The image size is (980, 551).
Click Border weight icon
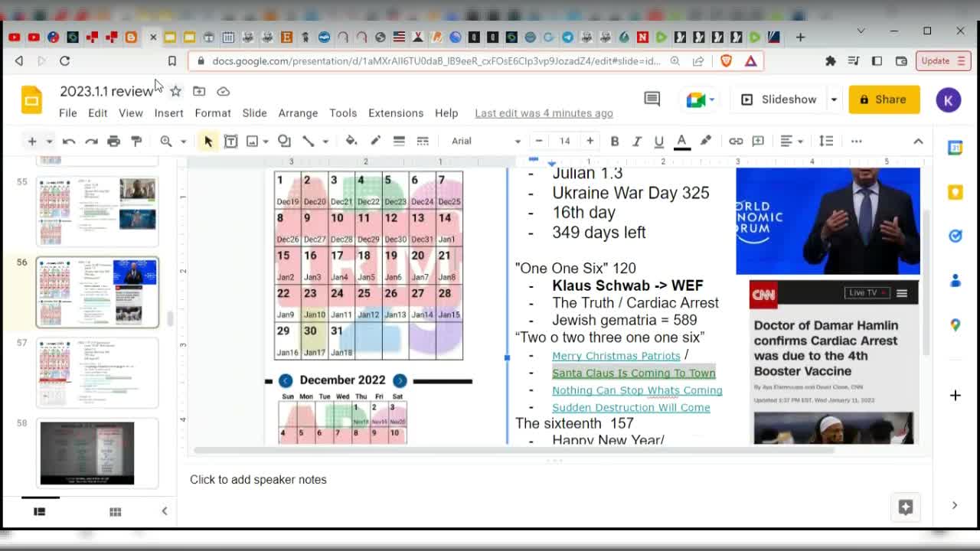coord(399,141)
